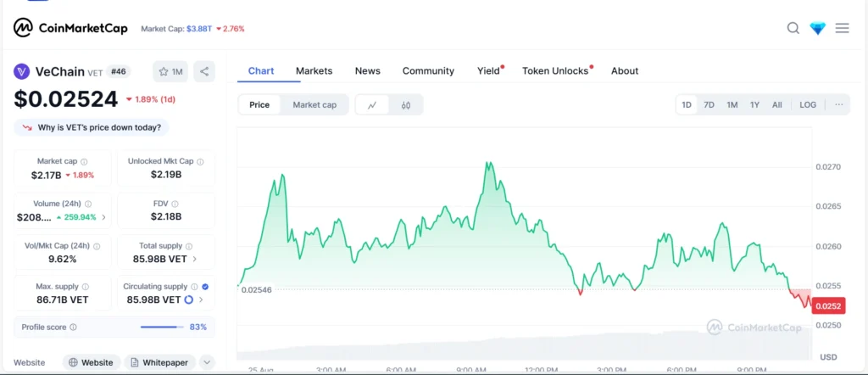Add VeChain to watchlist star button

[x=170, y=71]
